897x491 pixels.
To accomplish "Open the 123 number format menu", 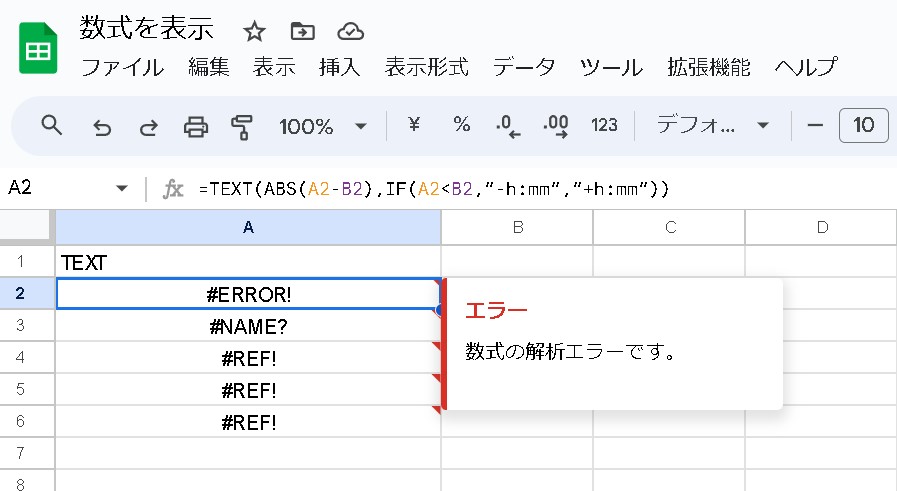I will click(x=604, y=125).
